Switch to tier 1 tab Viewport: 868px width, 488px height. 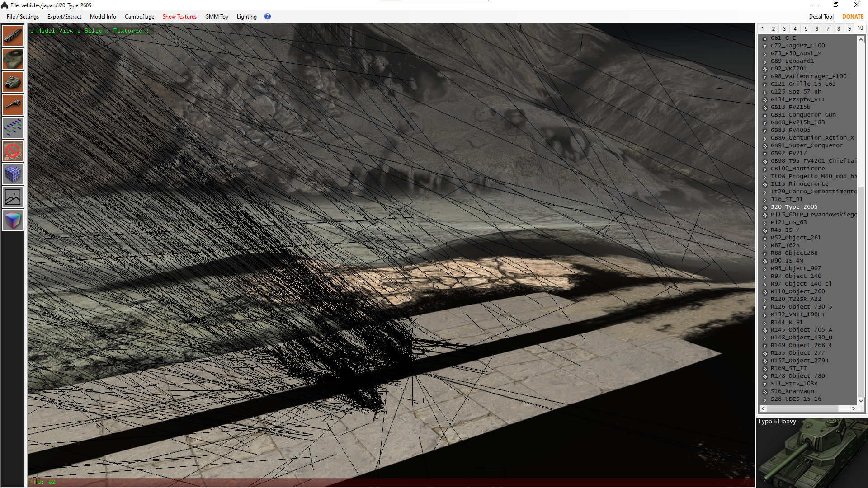[x=763, y=28]
